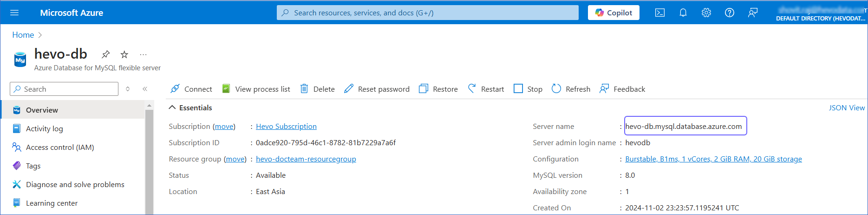Focus the global search resources box
This screenshot has height=215, width=868.
(428, 13)
